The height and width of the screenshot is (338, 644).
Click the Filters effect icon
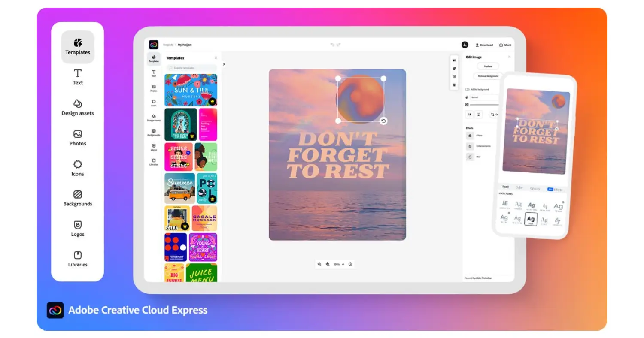pyautogui.click(x=471, y=135)
